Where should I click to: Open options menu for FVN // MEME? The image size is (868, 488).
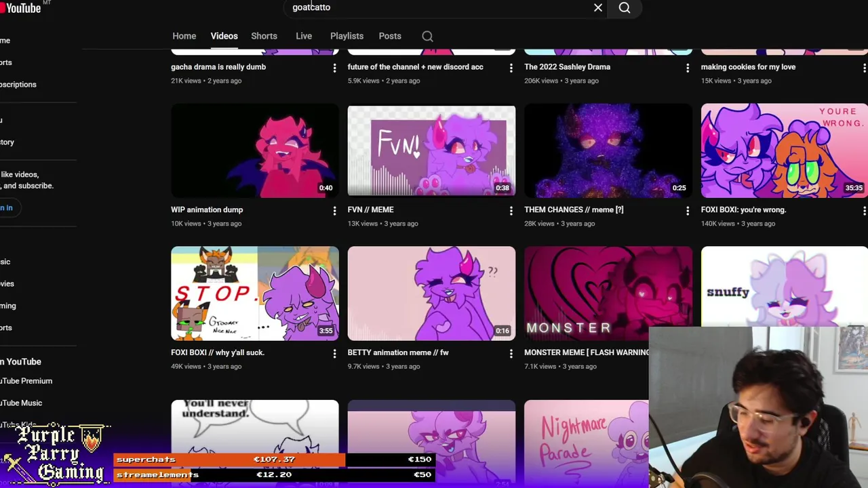[x=511, y=211]
